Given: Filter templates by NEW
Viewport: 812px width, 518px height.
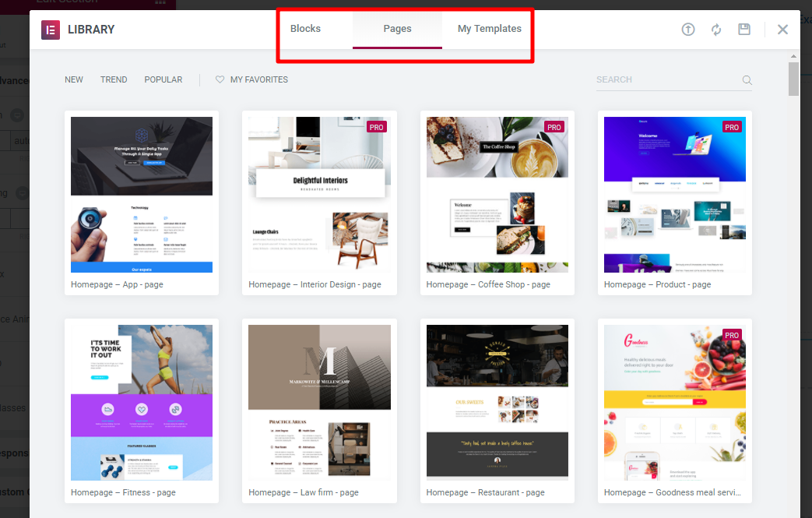Looking at the screenshot, I should [73, 79].
